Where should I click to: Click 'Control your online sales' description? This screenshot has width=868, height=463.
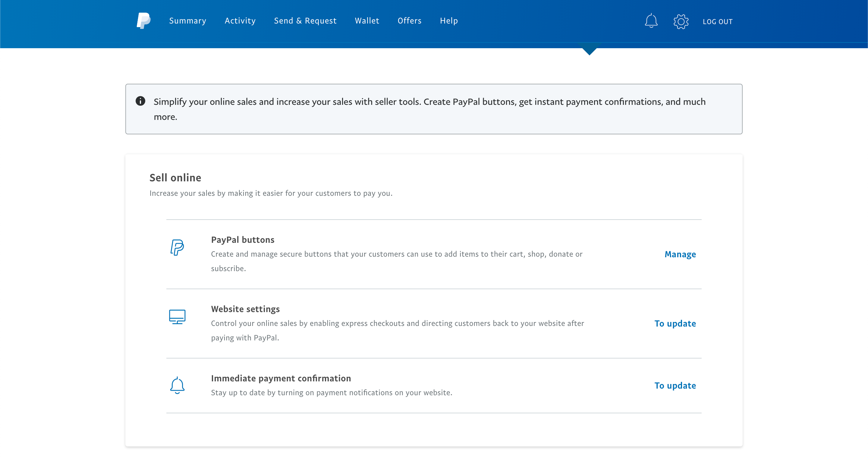(x=398, y=331)
